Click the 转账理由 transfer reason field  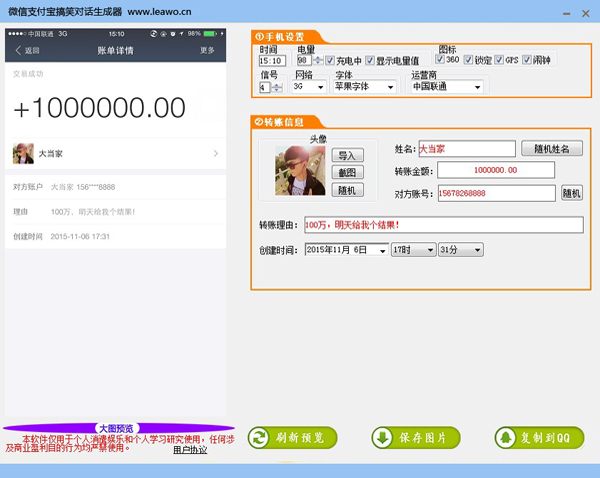click(444, 225)
